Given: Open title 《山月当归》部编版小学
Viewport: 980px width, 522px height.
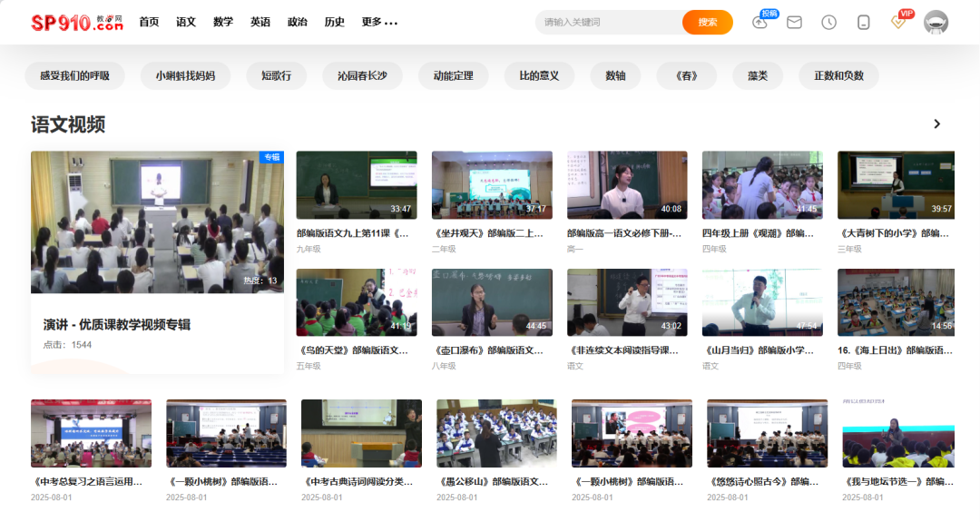Looking at the screenshot, I should (758, 350).
